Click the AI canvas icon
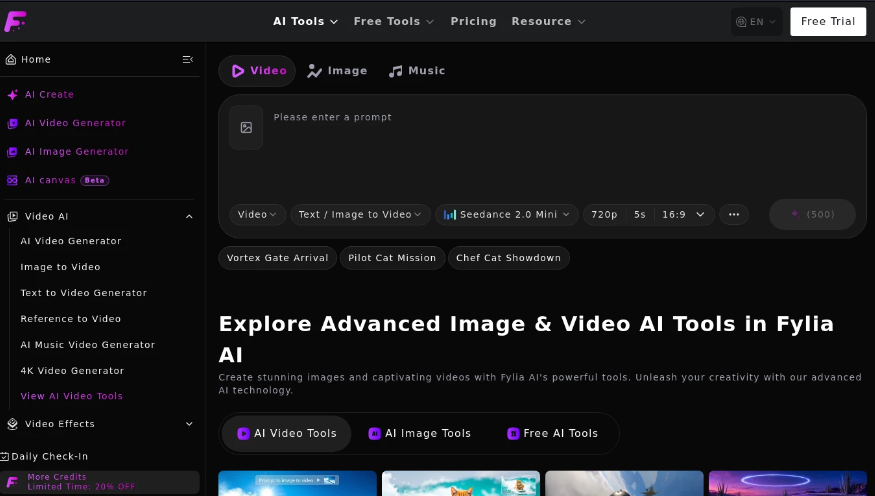Viewport: 875px width, 496px height. click(x=12, y=180)
